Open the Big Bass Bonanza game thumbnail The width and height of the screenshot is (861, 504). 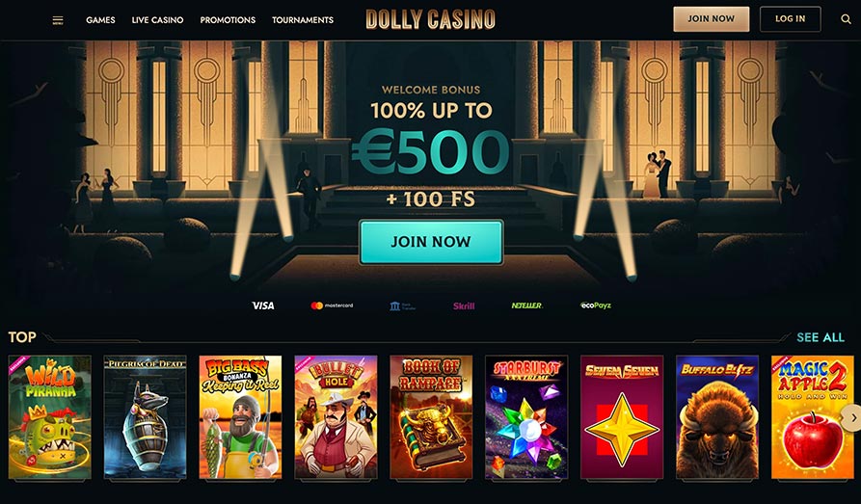pyautogui.click(x=240, y=417)
